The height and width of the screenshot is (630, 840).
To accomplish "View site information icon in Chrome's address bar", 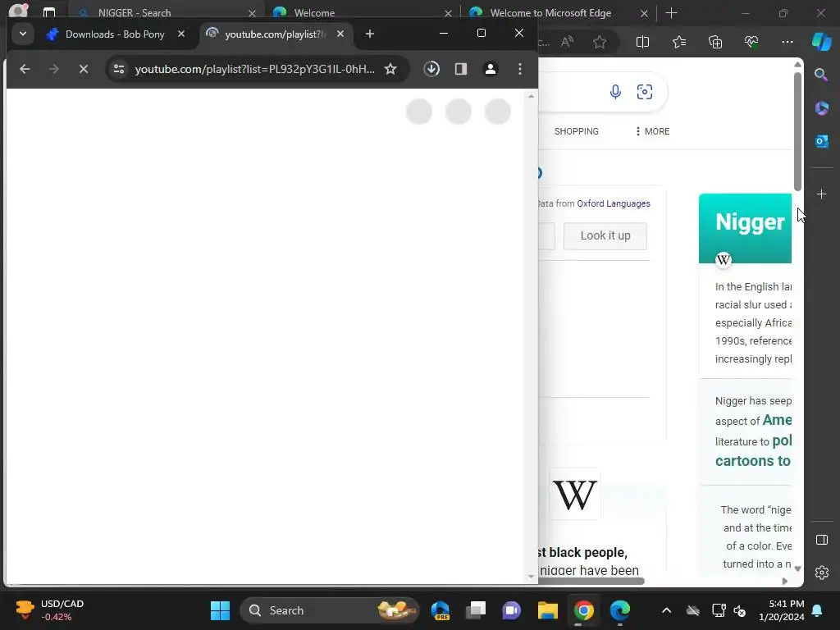I will coord(119,69).
